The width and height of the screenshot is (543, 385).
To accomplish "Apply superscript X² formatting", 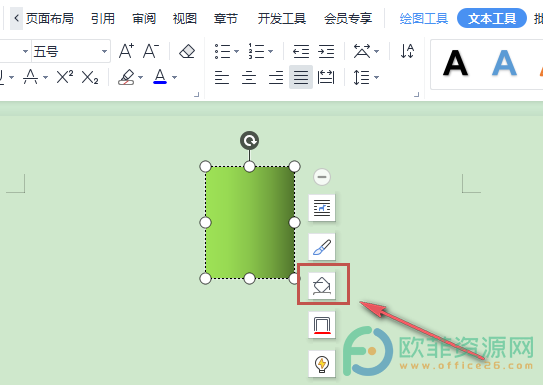I will tap(65, 77).
